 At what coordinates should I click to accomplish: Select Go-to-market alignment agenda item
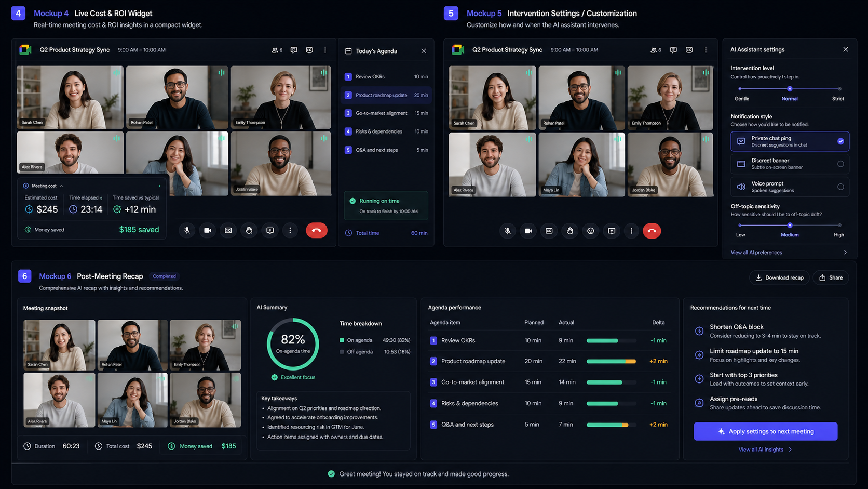click(x=387, y=113)
